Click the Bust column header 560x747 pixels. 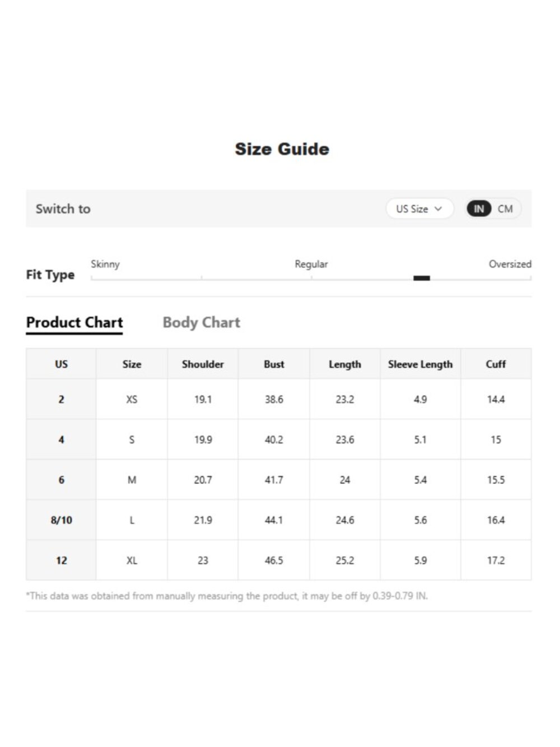pos(274,364)
